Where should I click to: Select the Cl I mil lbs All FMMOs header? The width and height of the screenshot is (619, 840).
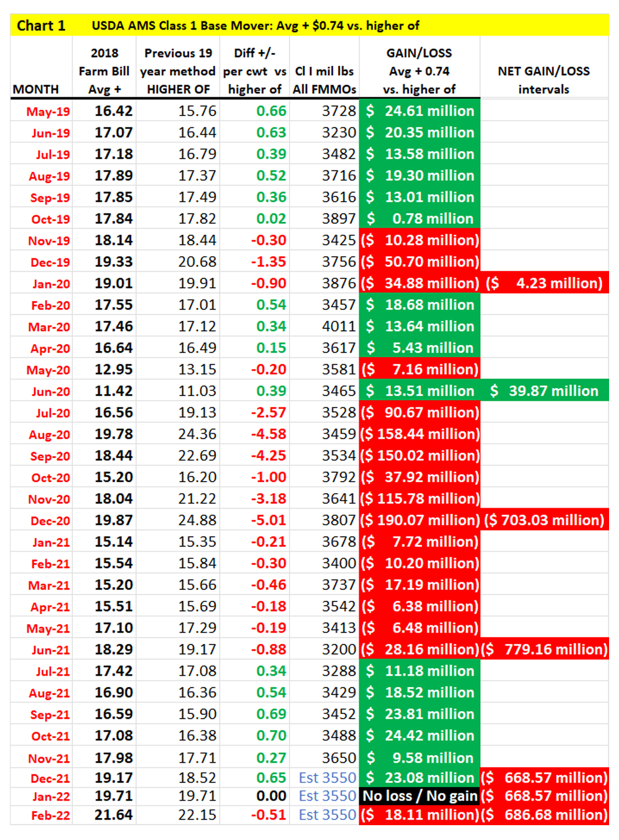pos(324,80)
